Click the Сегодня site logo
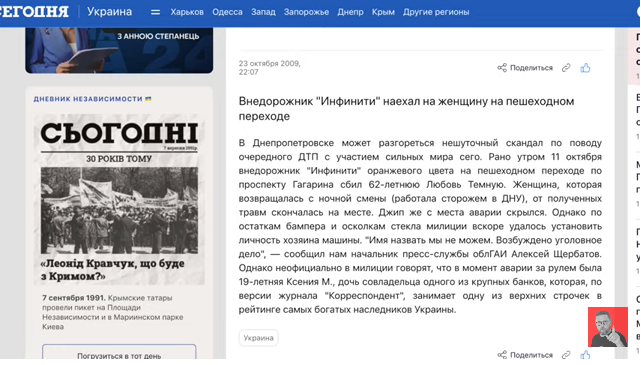 [34, 11]
